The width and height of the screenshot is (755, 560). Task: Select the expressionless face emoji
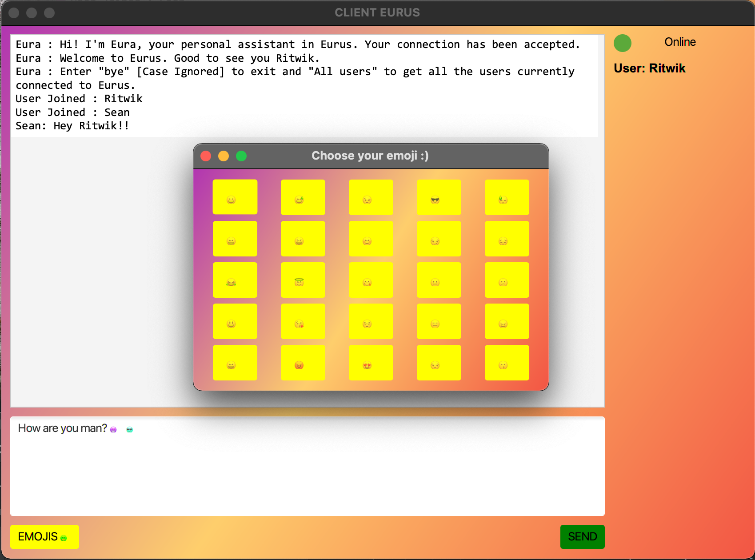[439, 321]
